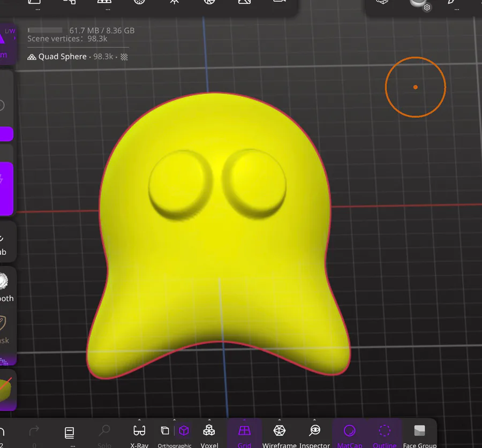Click the memory usage progress bar

45,30
